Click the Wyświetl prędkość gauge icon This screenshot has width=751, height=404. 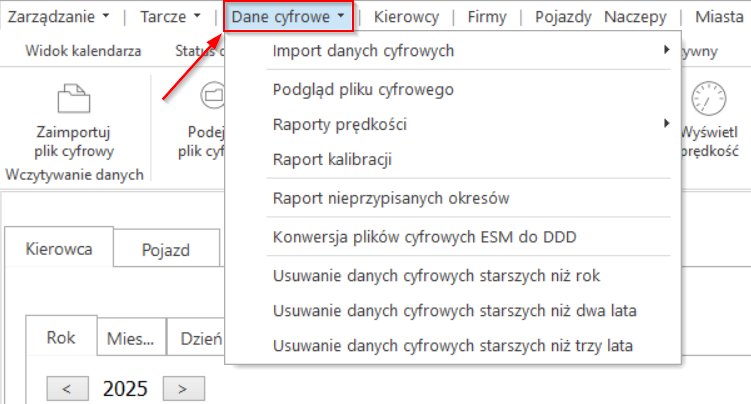708,98
